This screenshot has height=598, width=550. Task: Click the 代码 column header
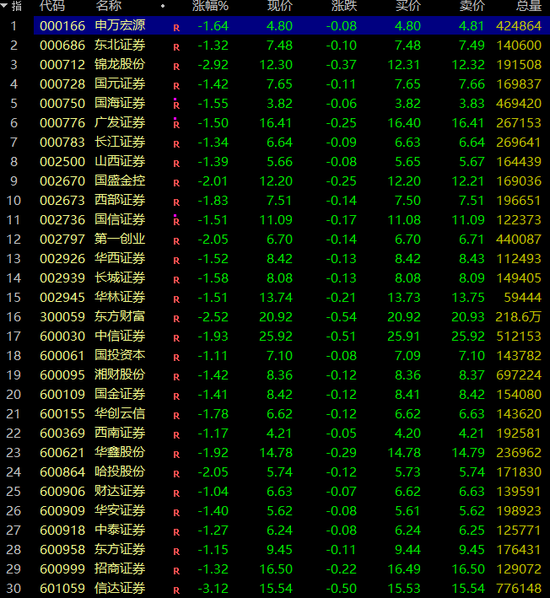point(52,5)
